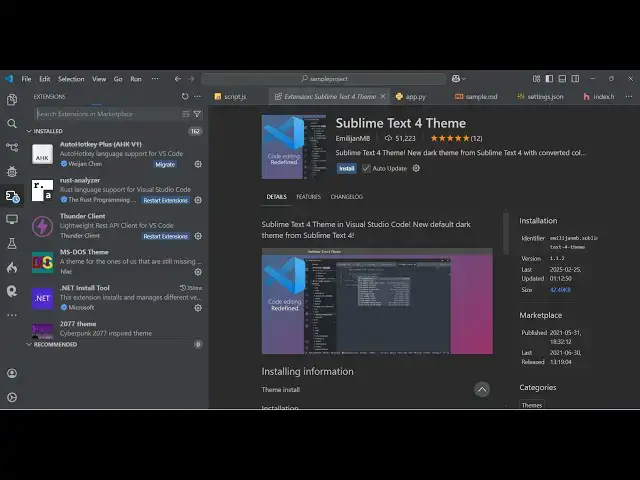Image resolution: width=640 pixels, height=480 pixels.
Task: Open the Copilot dropdown chevron
Action: click(464, 79)
